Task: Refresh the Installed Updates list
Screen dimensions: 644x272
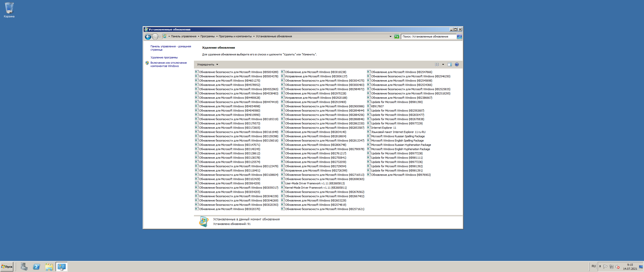Action: (x=397, y=37)
